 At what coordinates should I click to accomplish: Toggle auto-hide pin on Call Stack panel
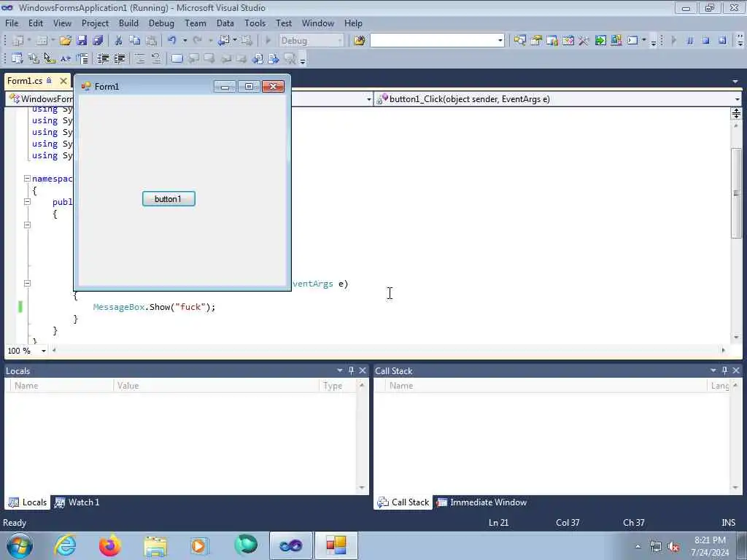tap(724, 370)
